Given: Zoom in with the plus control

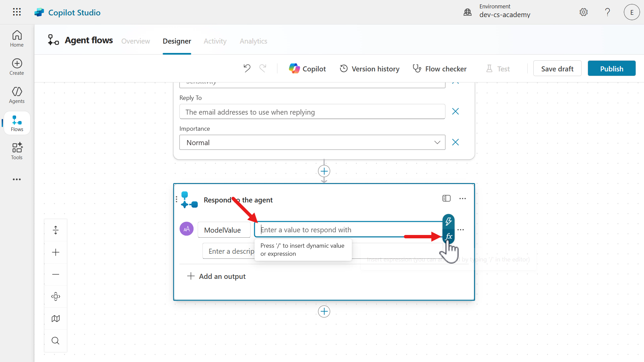Looking at the screenshot, I should tap(56, 252).
